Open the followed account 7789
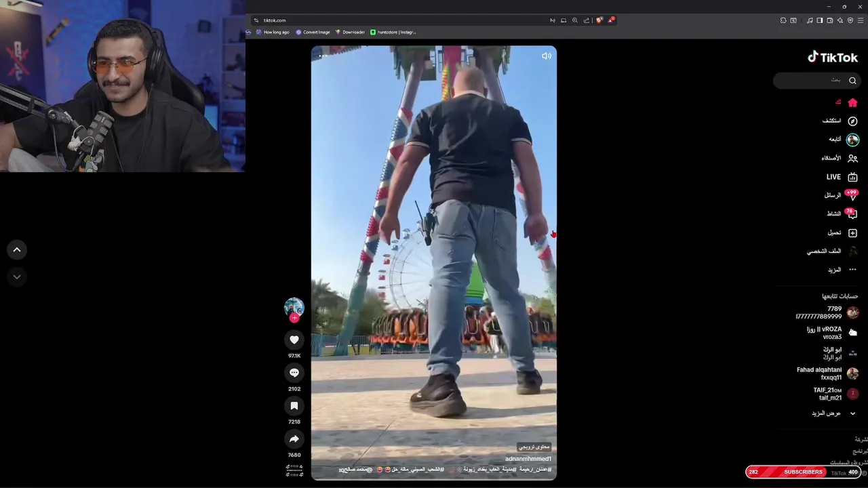868x488 pixels. pos(827,312)
